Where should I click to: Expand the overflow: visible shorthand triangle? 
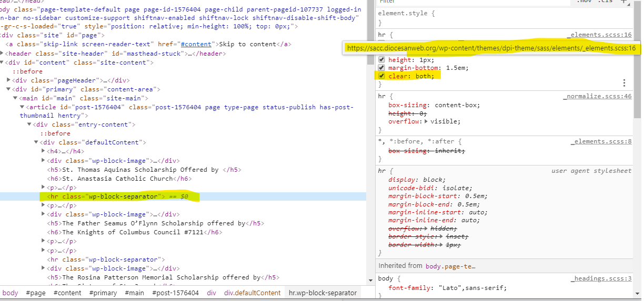coord(427,121)
